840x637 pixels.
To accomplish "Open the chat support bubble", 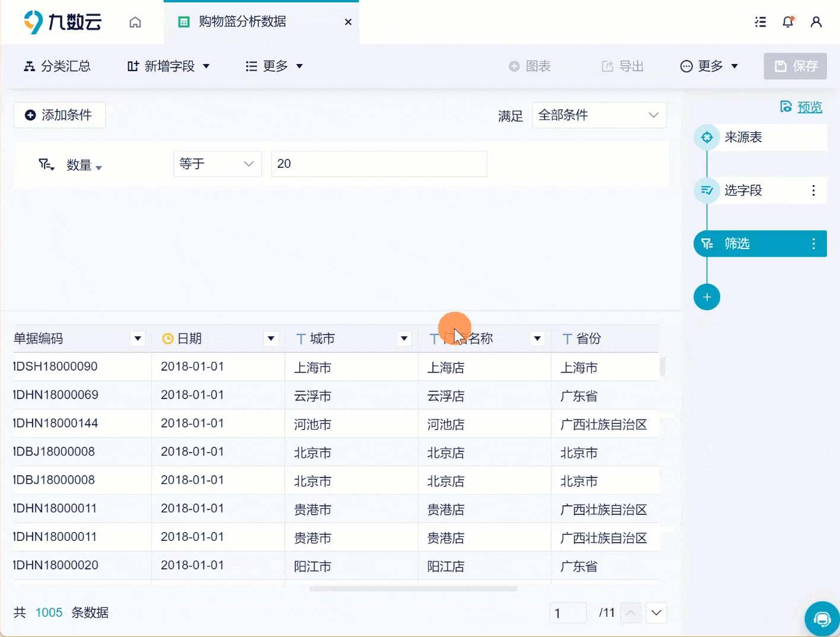I will 822,619.
